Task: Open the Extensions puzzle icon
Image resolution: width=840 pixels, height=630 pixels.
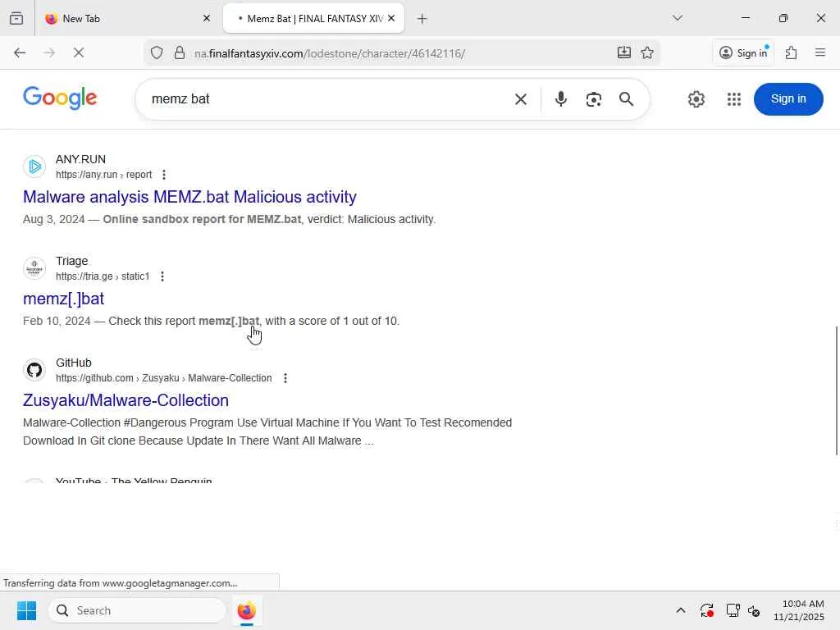Action: [792, 52]
